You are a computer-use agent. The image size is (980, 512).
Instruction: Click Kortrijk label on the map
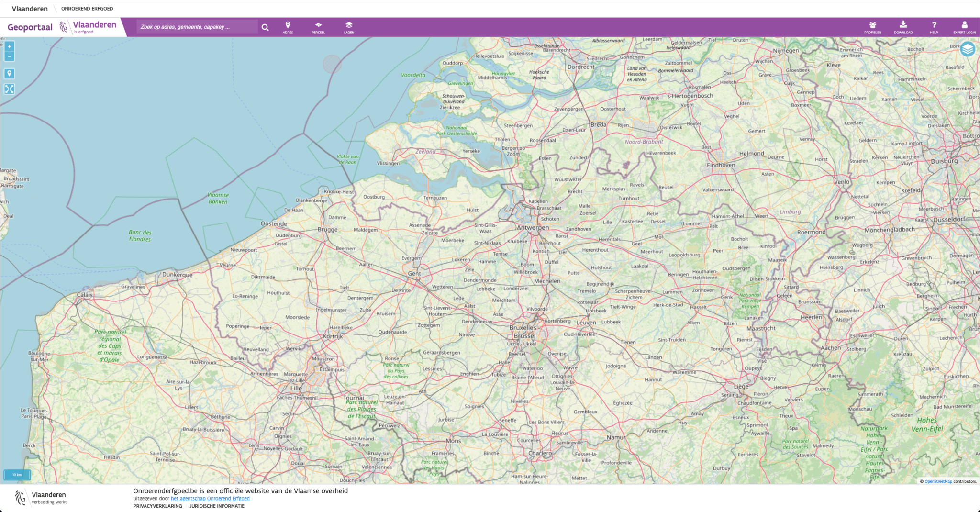(333, 336)
